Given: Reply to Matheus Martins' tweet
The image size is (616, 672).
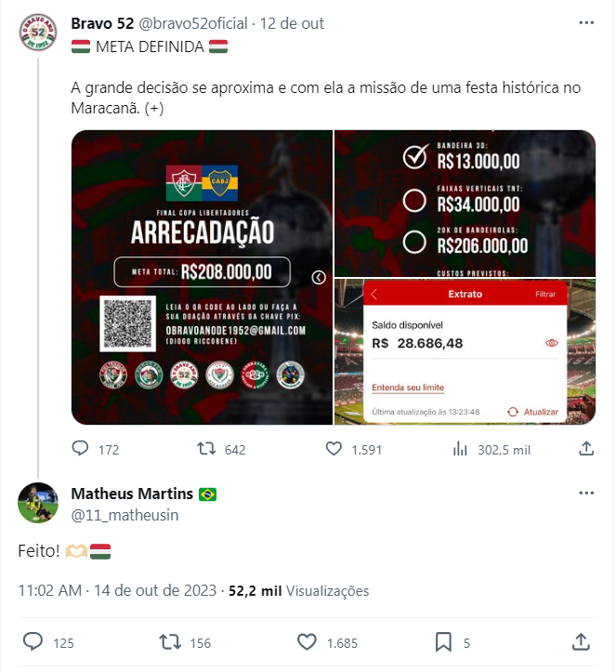Looking at the screenshot, I should tap(33, 642).
